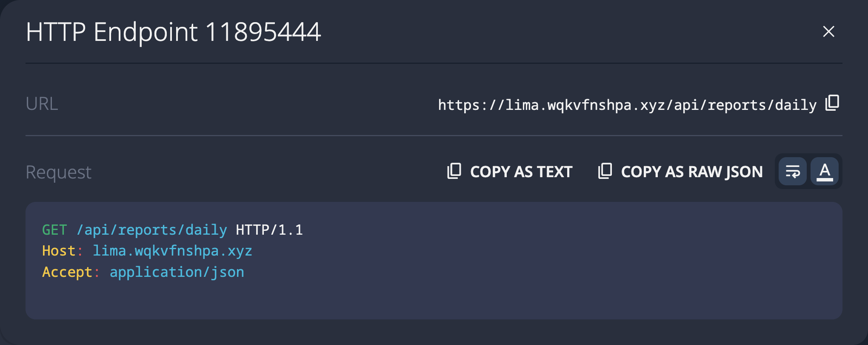Click COPY AS RAW JSON
The width and height of the screenshot is (868, 345).
pyautogui.click(x=692, y=171)
